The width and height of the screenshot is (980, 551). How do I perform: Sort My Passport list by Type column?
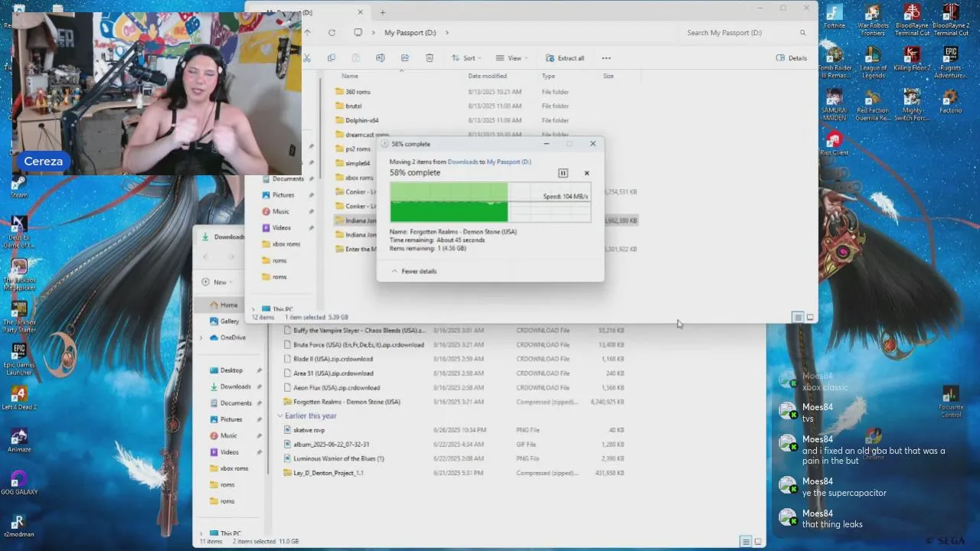548,76
